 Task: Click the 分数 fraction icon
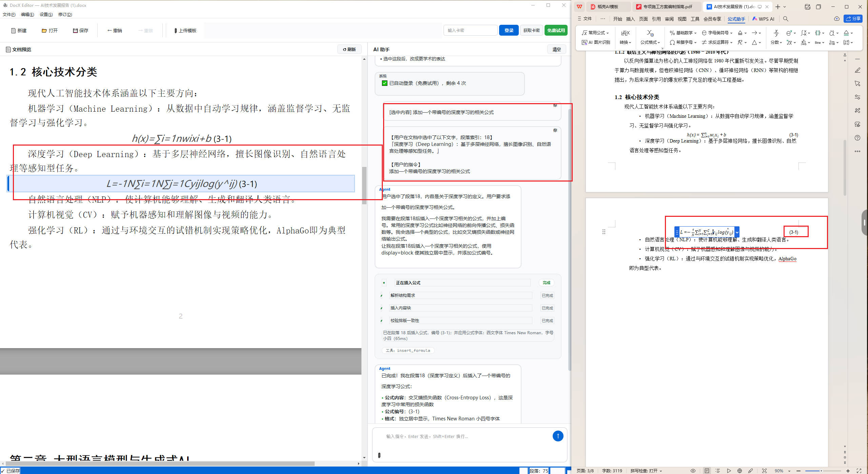point(776,33)
